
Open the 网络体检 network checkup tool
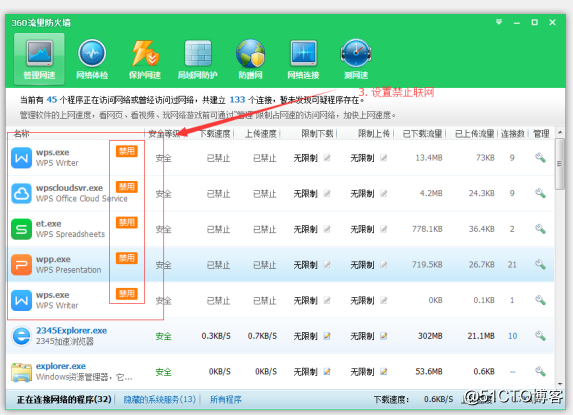[x=92, y=59]
